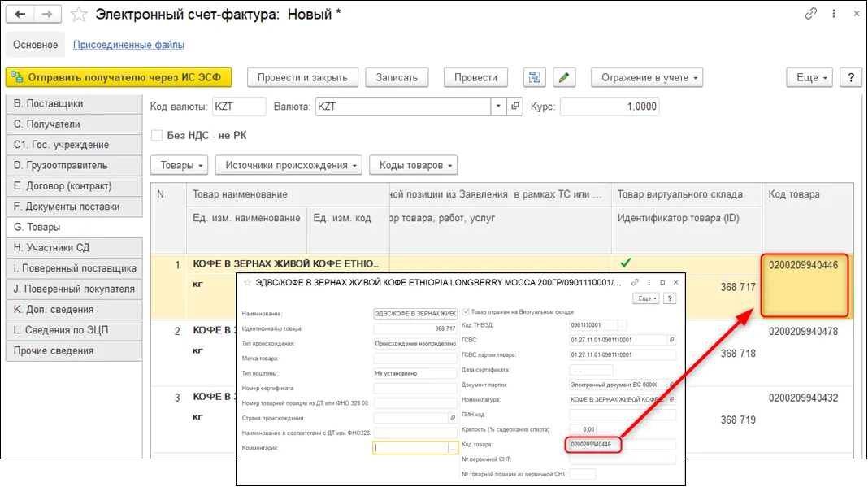Image resolution: width=868 pixels, height=487 pixels.
Task: Toggle the 'Без НДС - не РК' checkbox
Action: [157, 135]
